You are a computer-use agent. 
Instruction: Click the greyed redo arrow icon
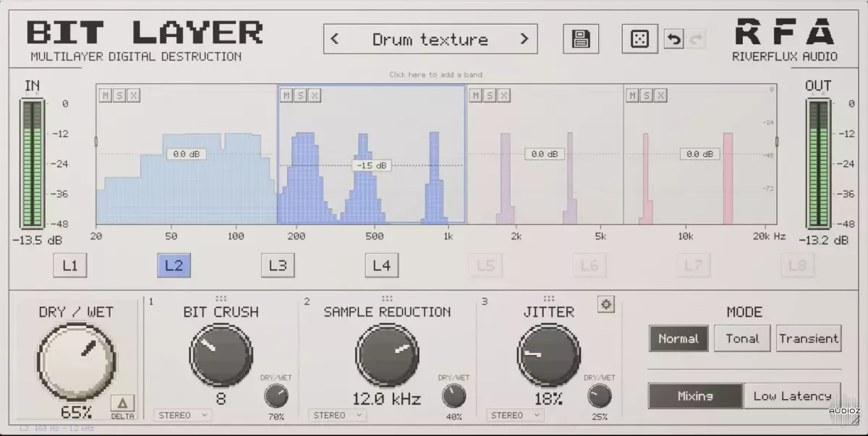tap(696, 39)
